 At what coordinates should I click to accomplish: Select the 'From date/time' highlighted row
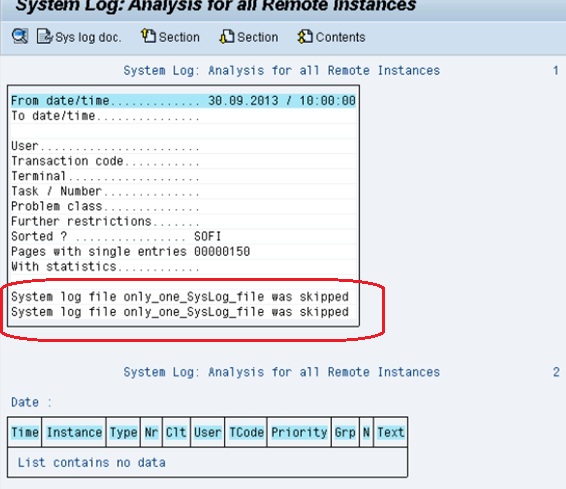coord(183,100)
